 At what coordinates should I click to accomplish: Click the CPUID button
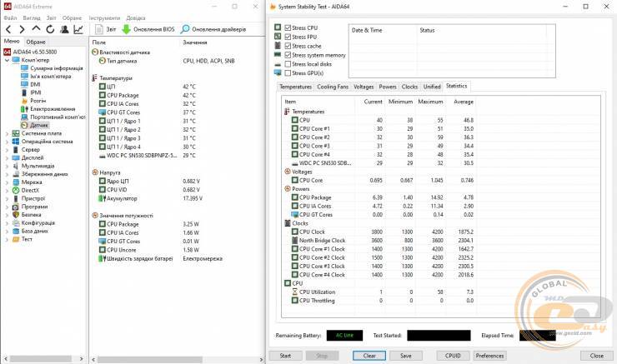453,356
